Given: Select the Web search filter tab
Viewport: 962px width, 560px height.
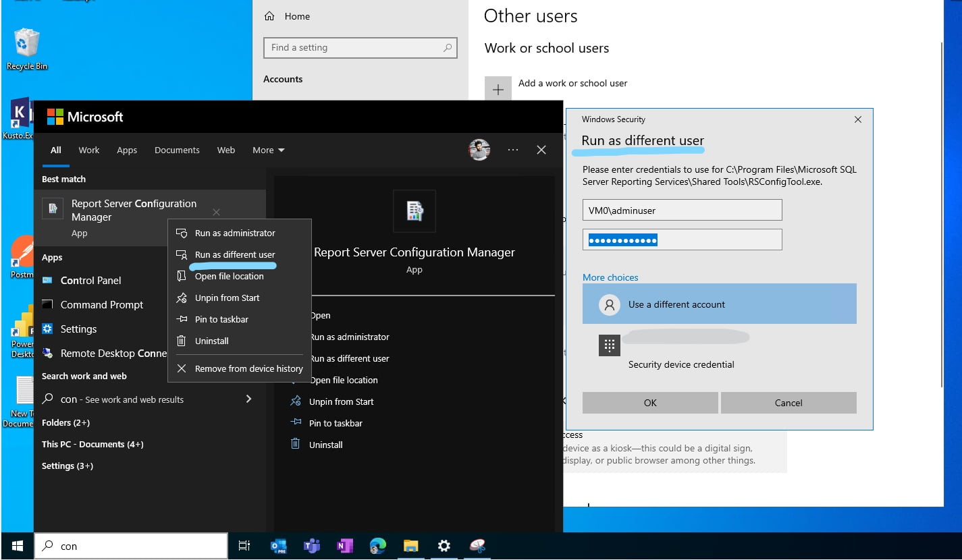Looking at the screenshot, I should coord(226,150).
